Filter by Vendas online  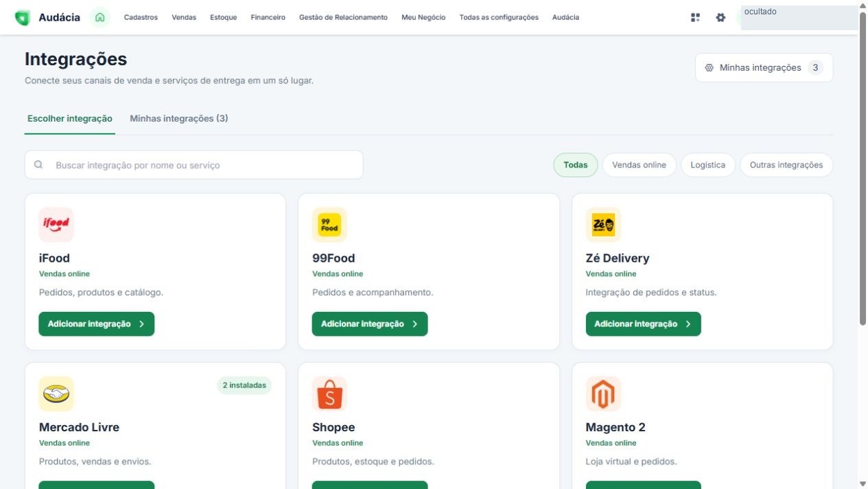(640, 165)
